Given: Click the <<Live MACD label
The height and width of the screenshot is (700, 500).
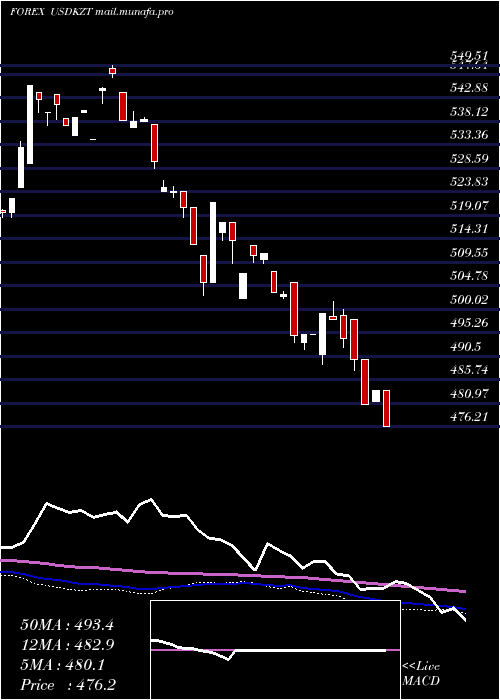Looking at the screenshot, I should (x=421, y=674).
